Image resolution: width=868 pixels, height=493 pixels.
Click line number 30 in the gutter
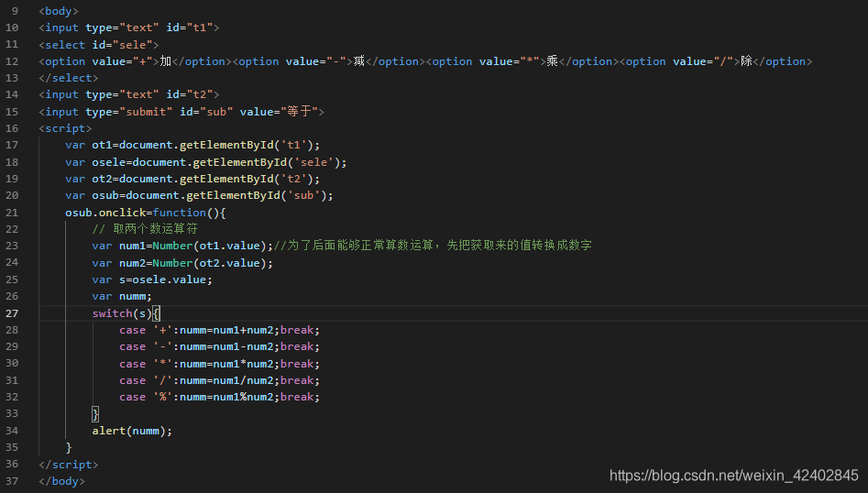pyautogui.click(x=12, y=363)
